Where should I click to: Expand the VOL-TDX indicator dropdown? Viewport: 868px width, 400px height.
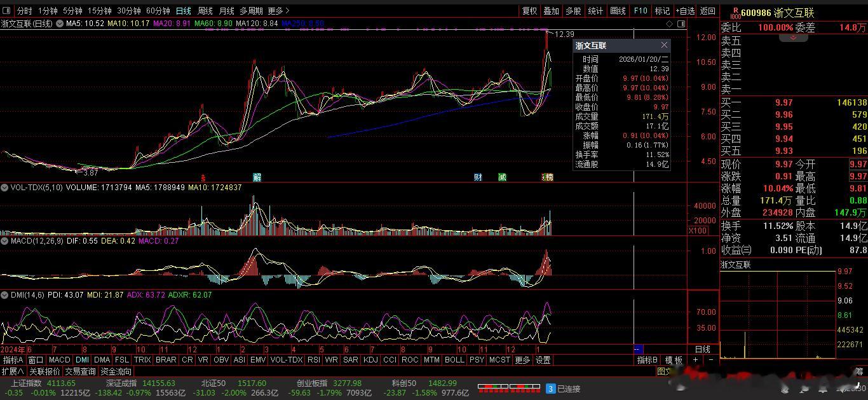click(4, 188)
